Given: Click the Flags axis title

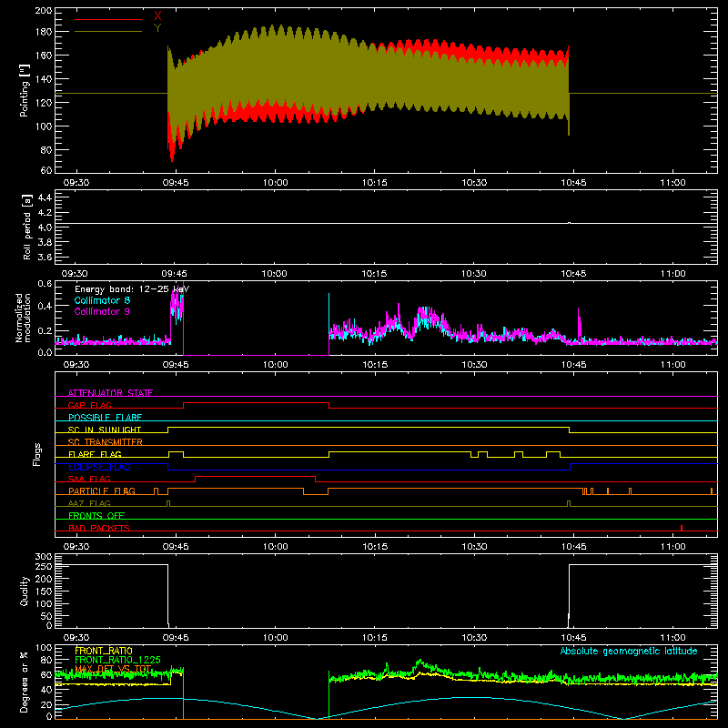Looking at the screenshot, I should (x=36, y=454).
